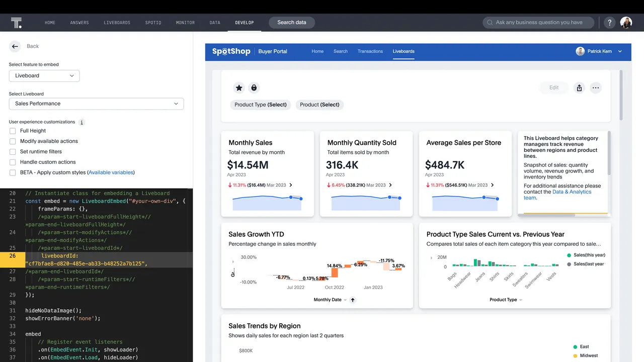This screenshot has height=362, width=644.
Task: Expand the Patrick Kern user menu chevron
Action: [620, 51]
